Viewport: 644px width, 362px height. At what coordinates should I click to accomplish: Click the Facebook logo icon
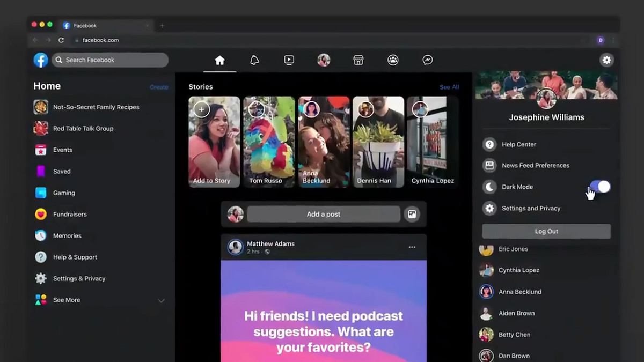(41, 60)
